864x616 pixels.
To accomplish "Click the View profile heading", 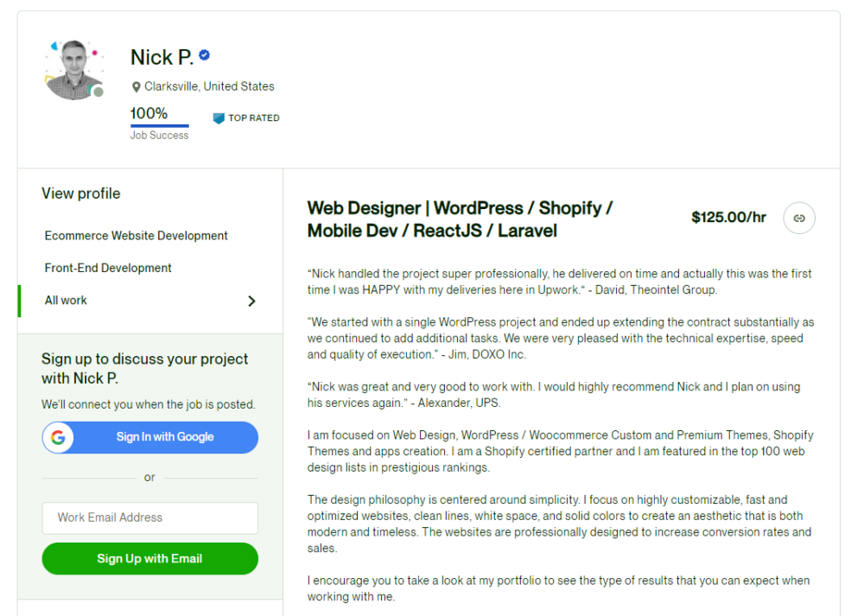I will click(x=81, y=194).
